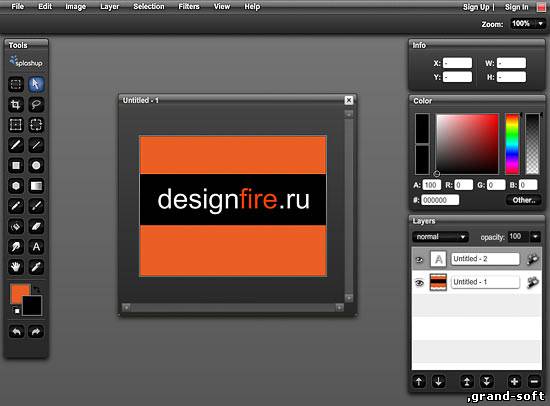Viewport: 550px width, 406px height.
Task: Click the alpha transparency slider
Action: pyautogui.click(x=532, y=144)
